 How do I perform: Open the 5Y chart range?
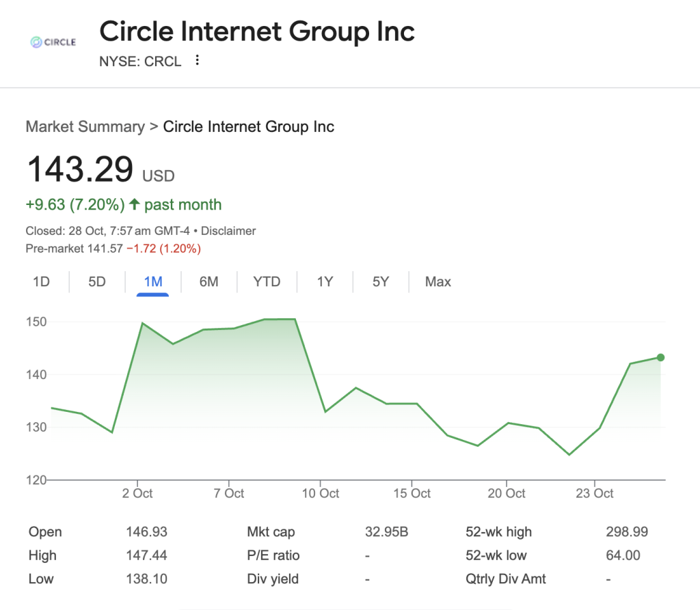[x=381, y=281]
